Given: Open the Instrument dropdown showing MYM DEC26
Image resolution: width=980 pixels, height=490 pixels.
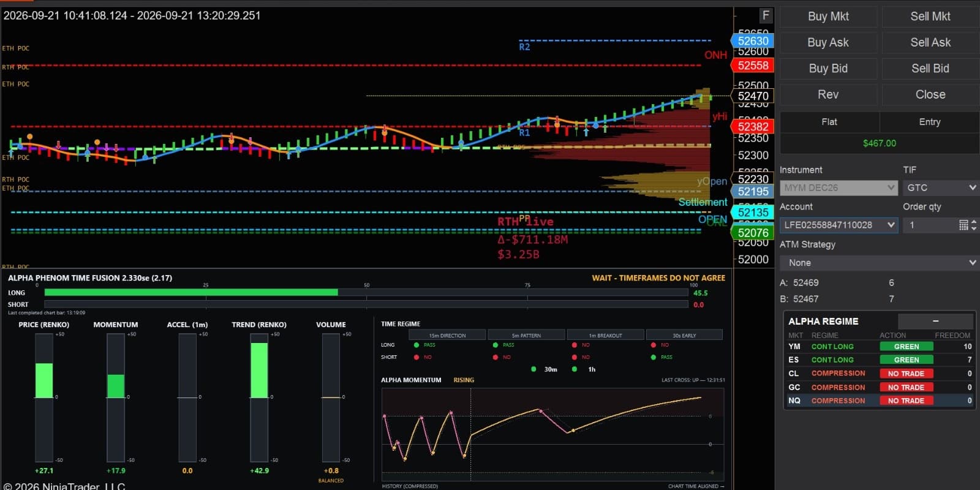Looking at the screenshot, I should (x=839, y=188).
